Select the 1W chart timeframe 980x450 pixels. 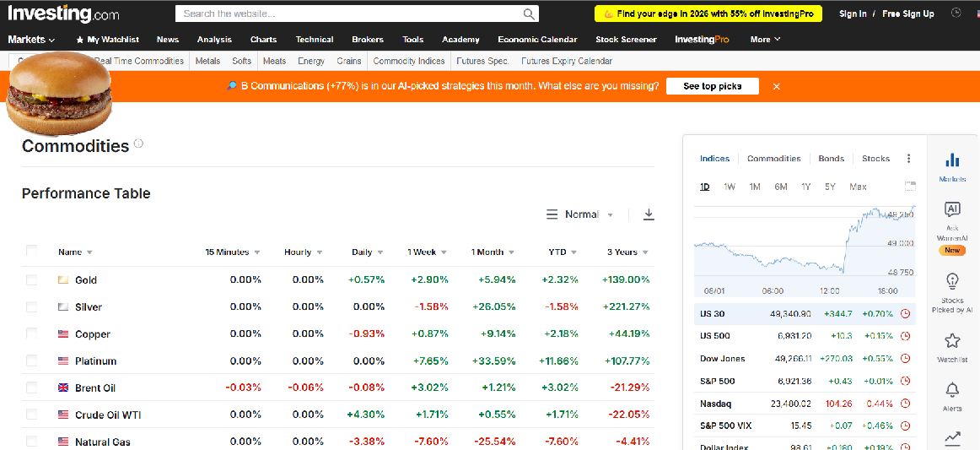(730, 187)
